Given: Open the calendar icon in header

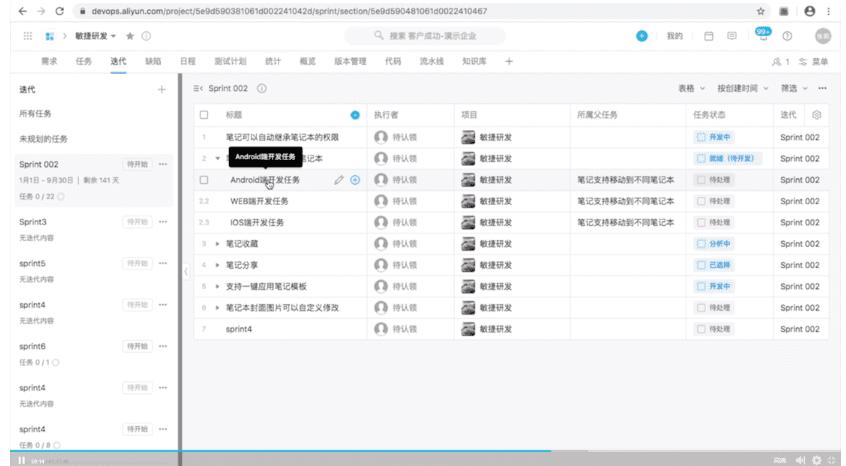Looking at the screenshot, I should point(709,36).
